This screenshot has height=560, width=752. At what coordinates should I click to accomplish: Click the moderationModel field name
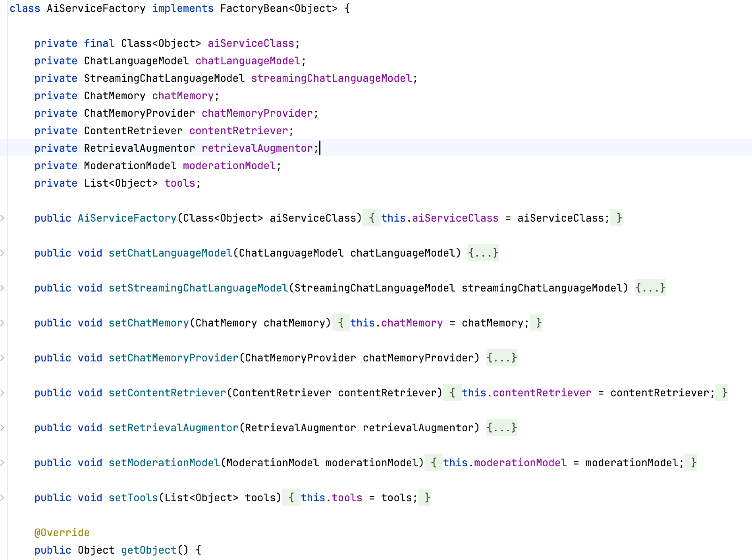(229, 166)
